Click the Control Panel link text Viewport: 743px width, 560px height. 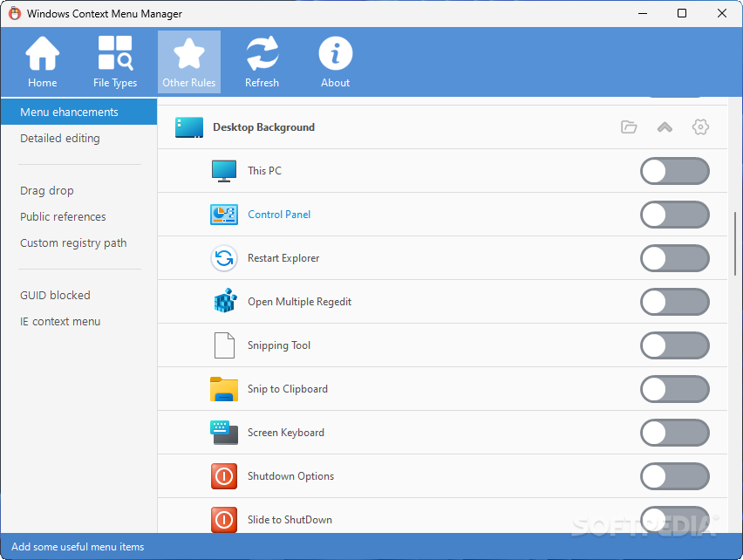(x=279, y=215)
